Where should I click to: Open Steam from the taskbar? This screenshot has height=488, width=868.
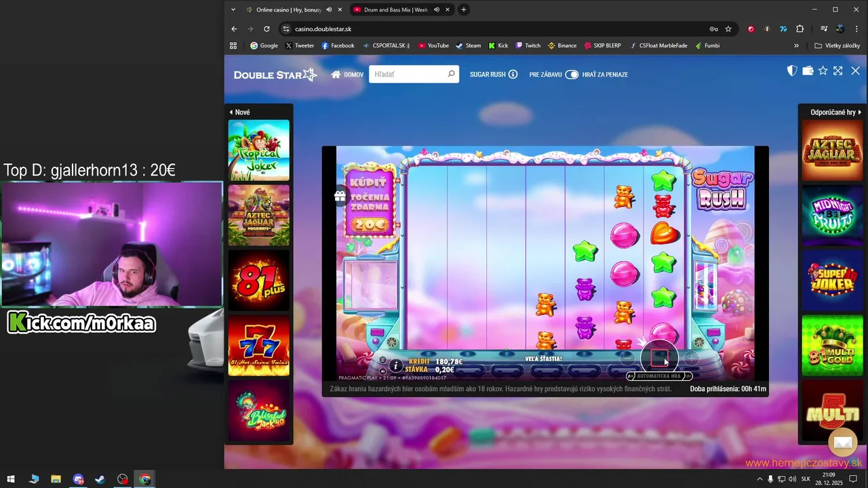click(x=100, y=479)
